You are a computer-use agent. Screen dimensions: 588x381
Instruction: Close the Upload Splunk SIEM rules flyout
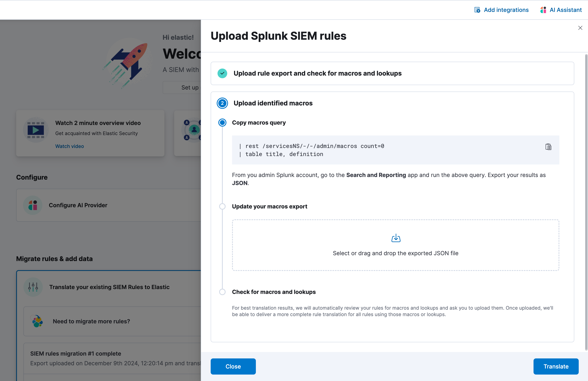(580, 28)
